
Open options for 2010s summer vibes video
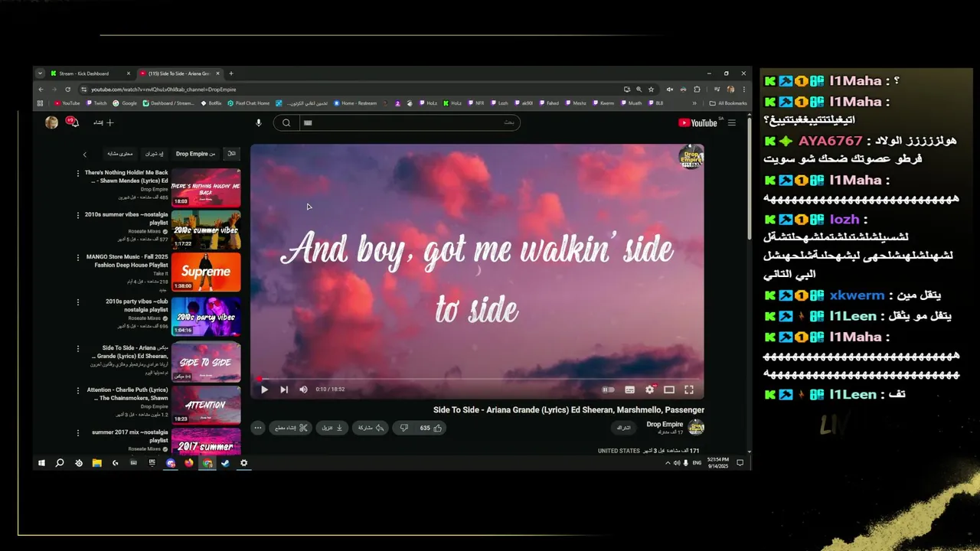coord(77,216)
